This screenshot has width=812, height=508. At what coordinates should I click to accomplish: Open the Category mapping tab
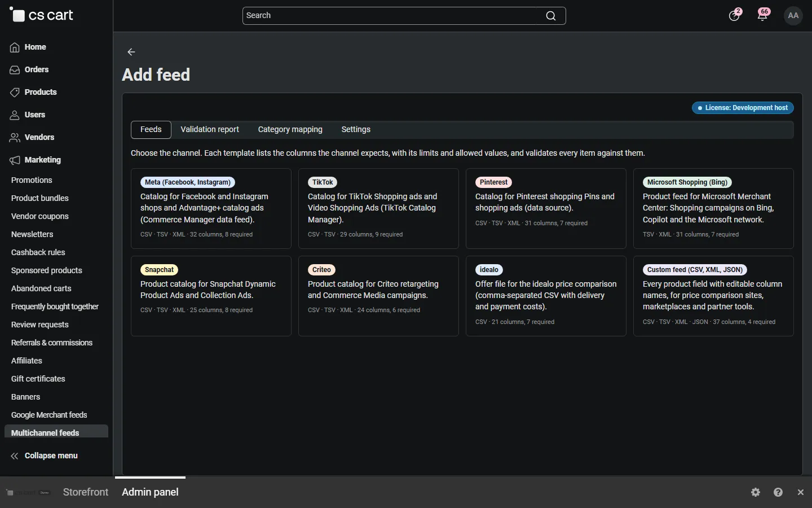tap(290, 130)
